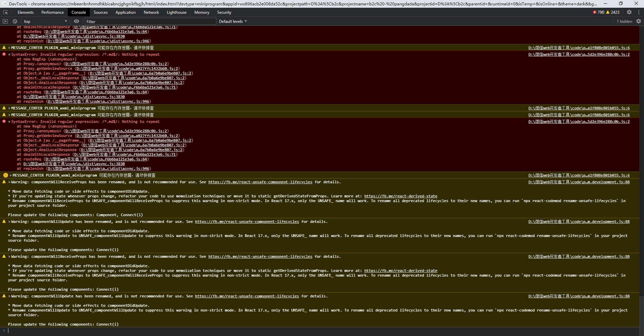This screenshot has height=336, width=644.
Task: Open source link of badged MESSAGE_CENTER message
Action: (579, 175)
